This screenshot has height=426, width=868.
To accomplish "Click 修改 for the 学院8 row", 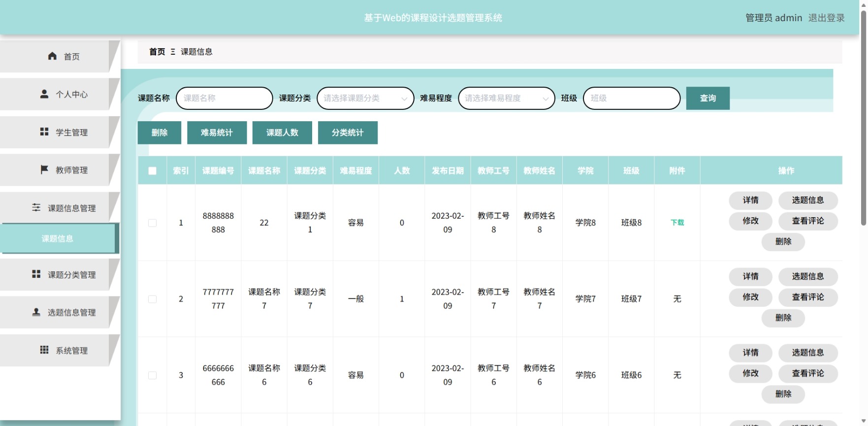I will click(751, 221).
